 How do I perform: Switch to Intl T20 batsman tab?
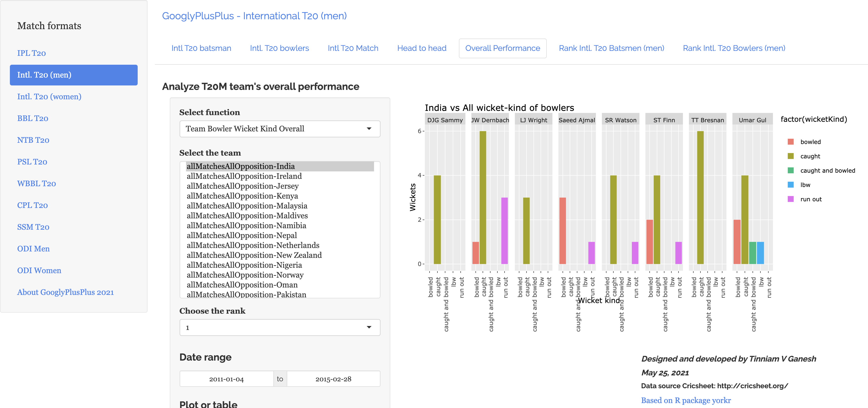(x=201, y=48)
